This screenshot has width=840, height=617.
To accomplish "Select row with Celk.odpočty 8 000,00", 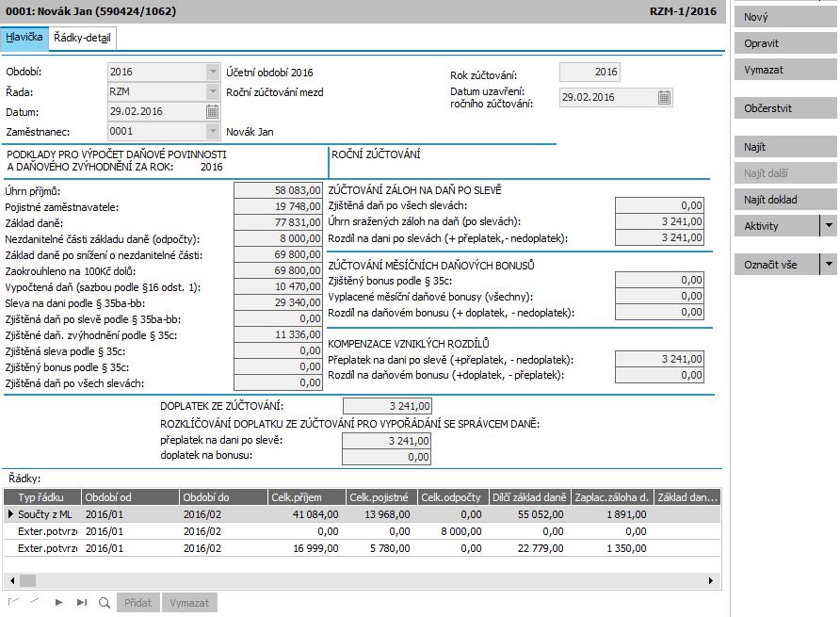I will [363, 531].
